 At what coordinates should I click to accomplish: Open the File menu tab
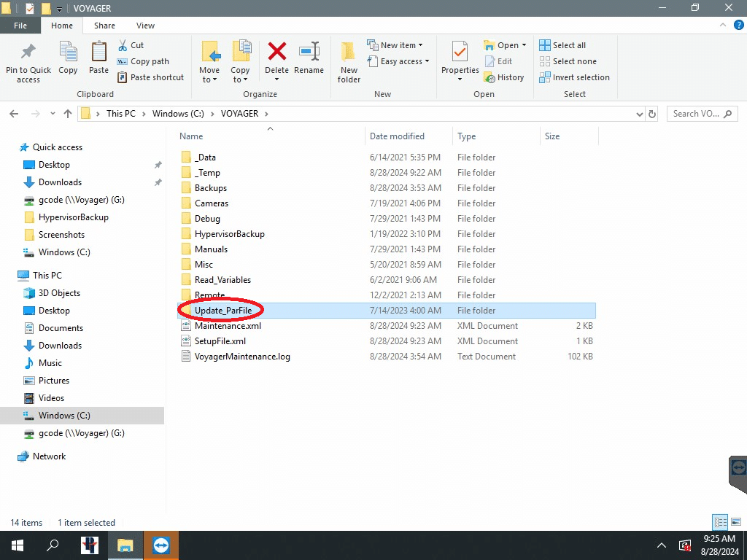(20, 26)
